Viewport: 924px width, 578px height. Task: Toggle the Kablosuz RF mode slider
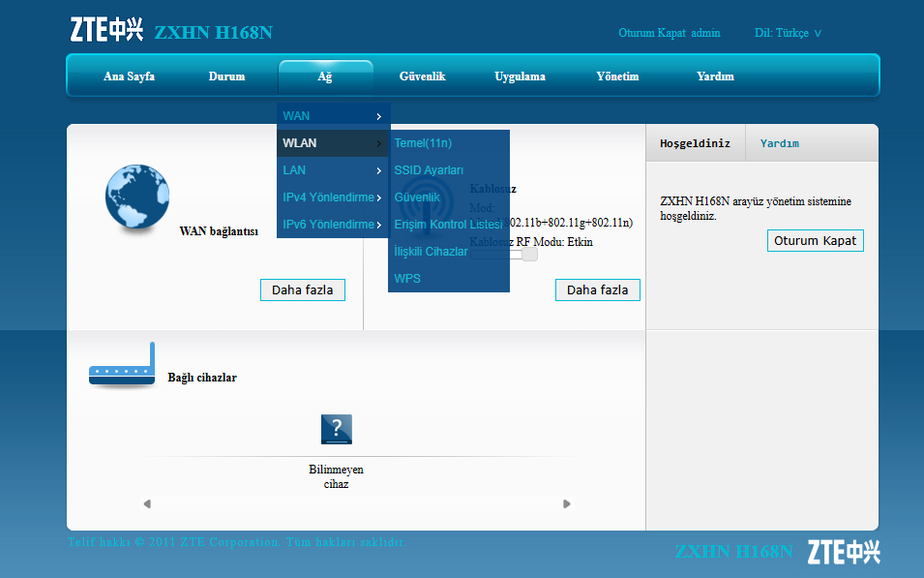(504, 255)
